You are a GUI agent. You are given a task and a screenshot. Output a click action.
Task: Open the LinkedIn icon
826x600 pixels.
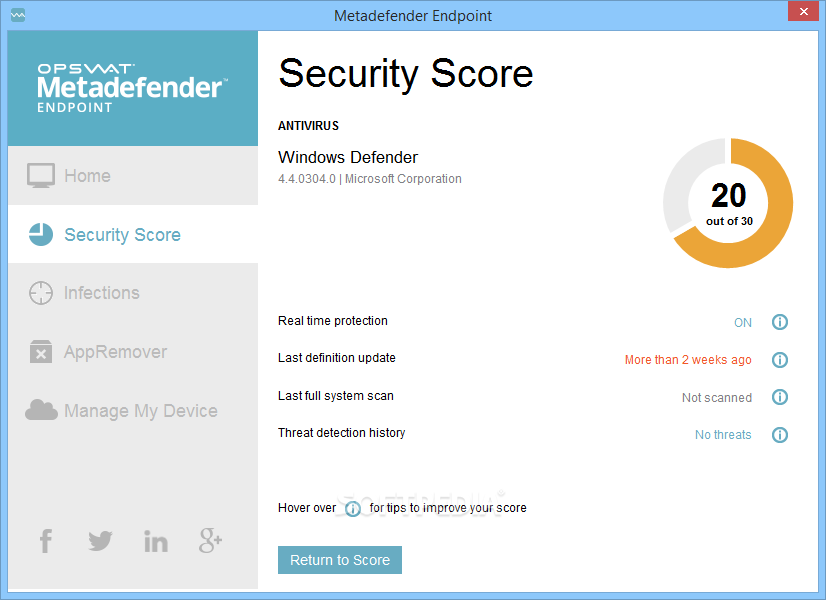[156, 542]
